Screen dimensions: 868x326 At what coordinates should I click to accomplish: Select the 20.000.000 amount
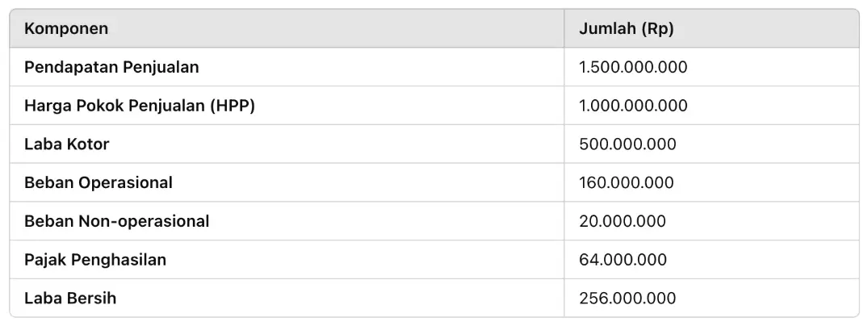pyautogui.click(x=623, y=221)
